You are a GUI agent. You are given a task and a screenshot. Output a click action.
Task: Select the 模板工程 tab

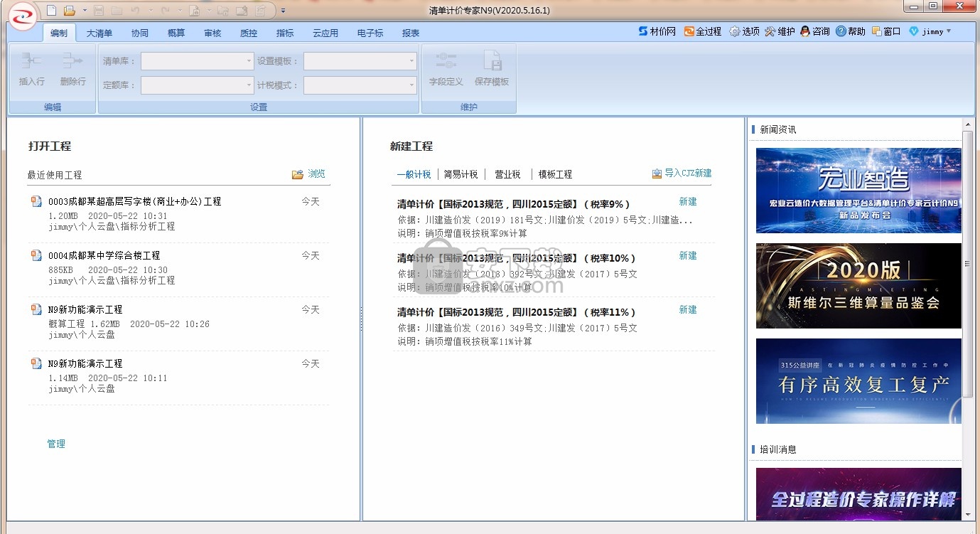[555, 174]
